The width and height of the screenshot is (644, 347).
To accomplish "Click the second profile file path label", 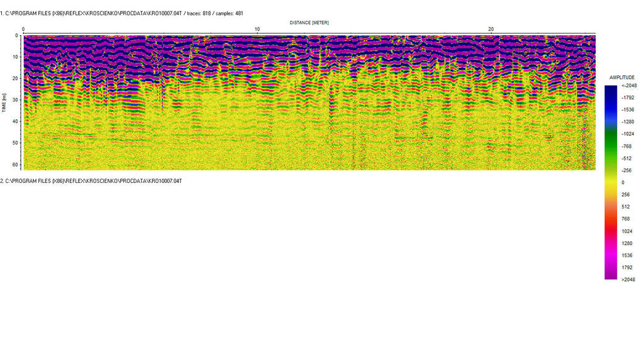I will [x=91, y=181].
